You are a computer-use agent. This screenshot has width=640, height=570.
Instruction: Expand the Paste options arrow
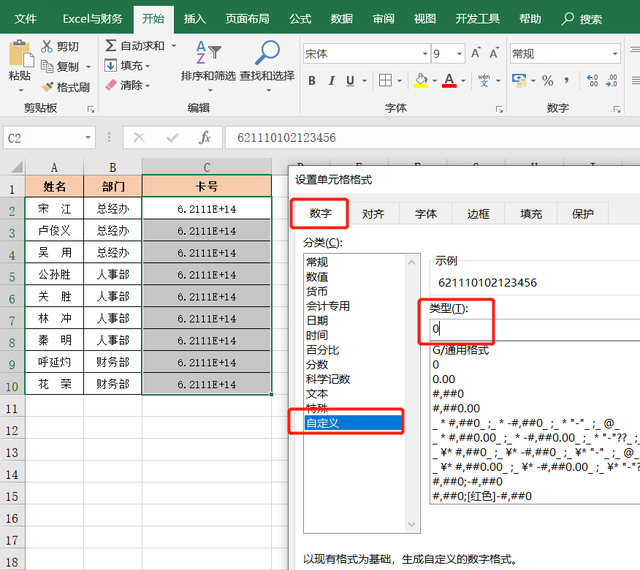[x=21, y=90]
